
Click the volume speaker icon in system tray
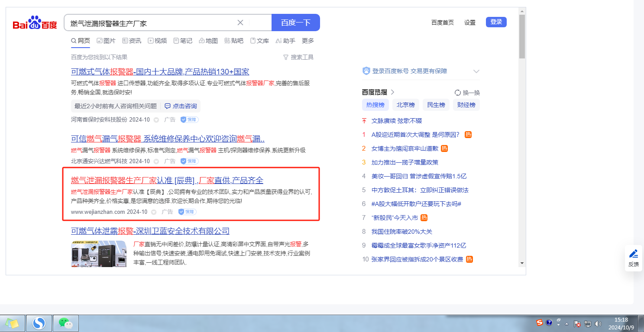(x=598, y=323)
